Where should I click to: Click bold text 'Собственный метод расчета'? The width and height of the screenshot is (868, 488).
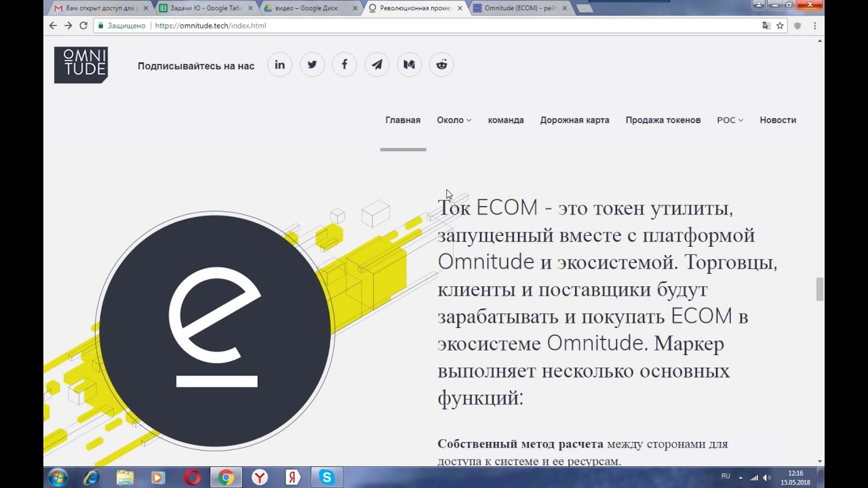tap(520, 444)
